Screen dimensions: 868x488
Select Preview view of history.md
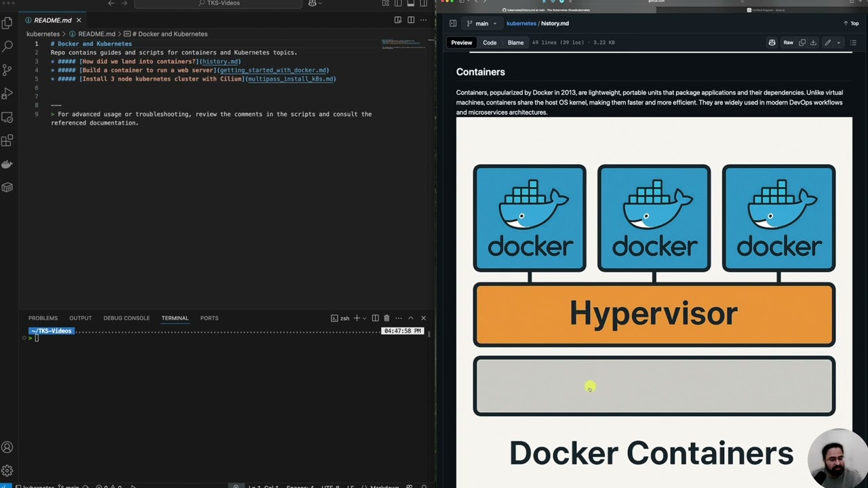(x=462, y=43)
